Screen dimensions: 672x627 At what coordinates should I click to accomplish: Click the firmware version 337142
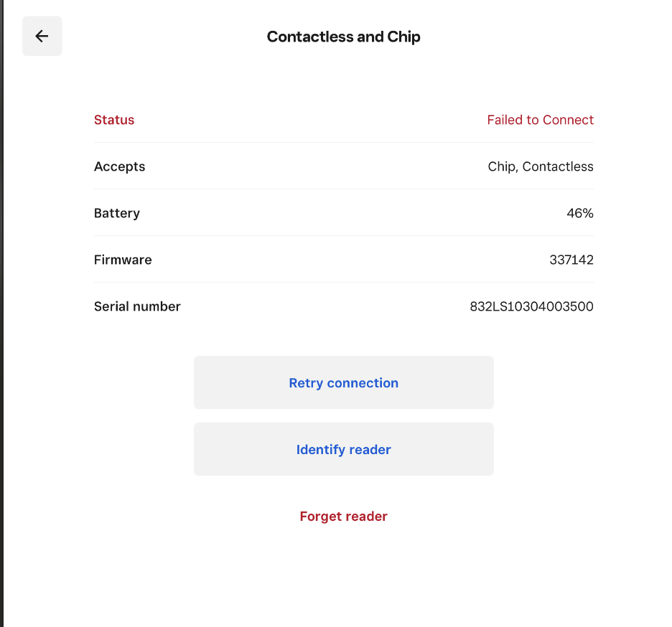(x=571, y=260)
